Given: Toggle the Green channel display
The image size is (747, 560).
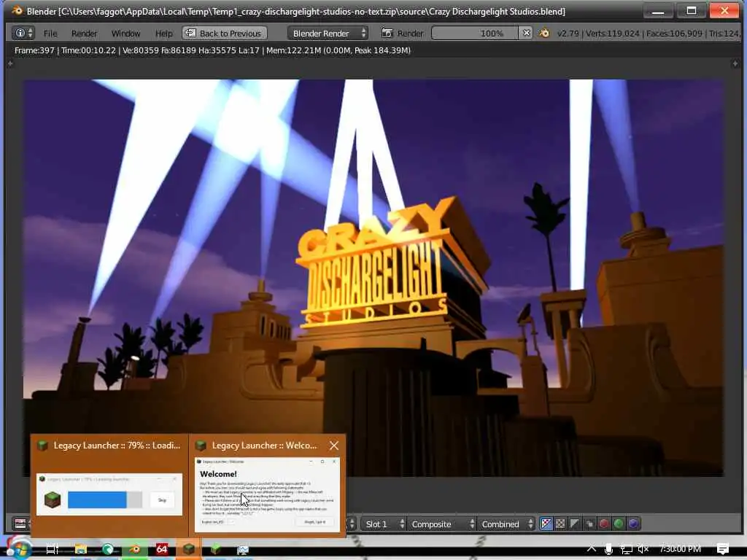Looking at the screenshot, I should coord(619,524).
